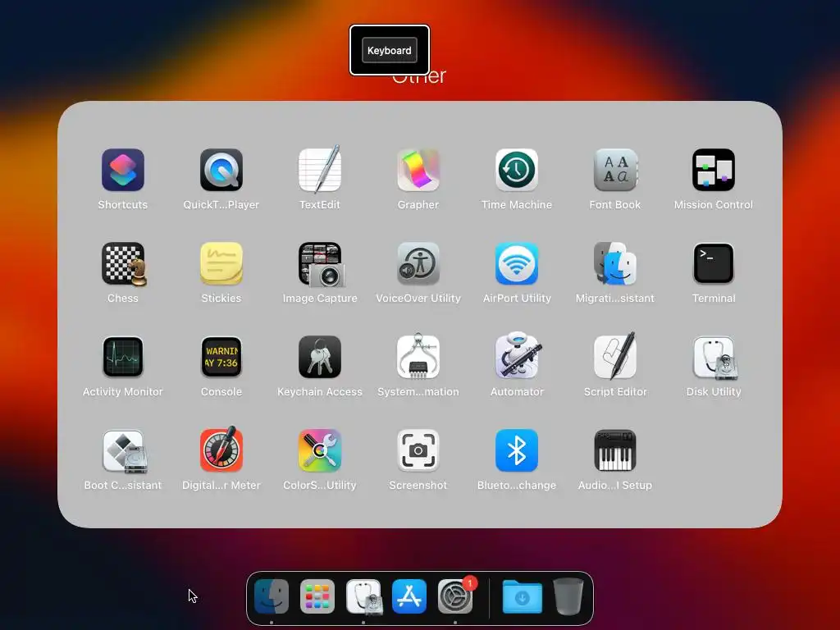Screen dimensions: 840x630
Task: Open VoiceOver Utility
Action: (x=418, y=263)
